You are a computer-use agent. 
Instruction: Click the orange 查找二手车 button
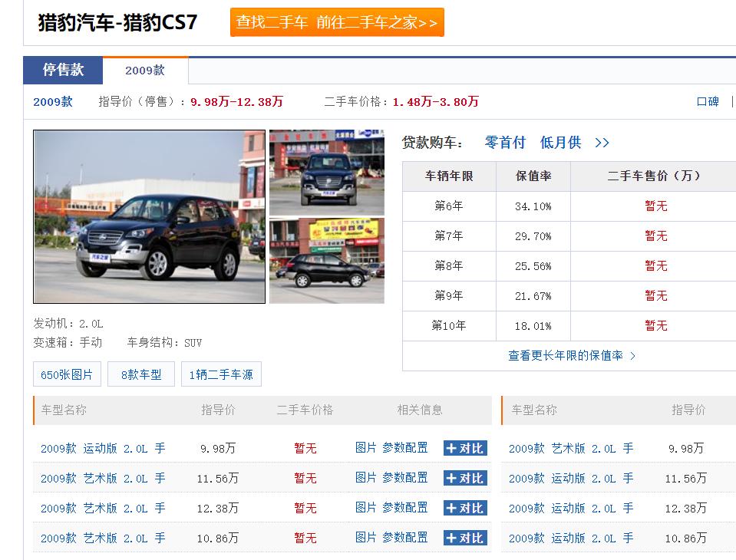click(x=269, y=22)
